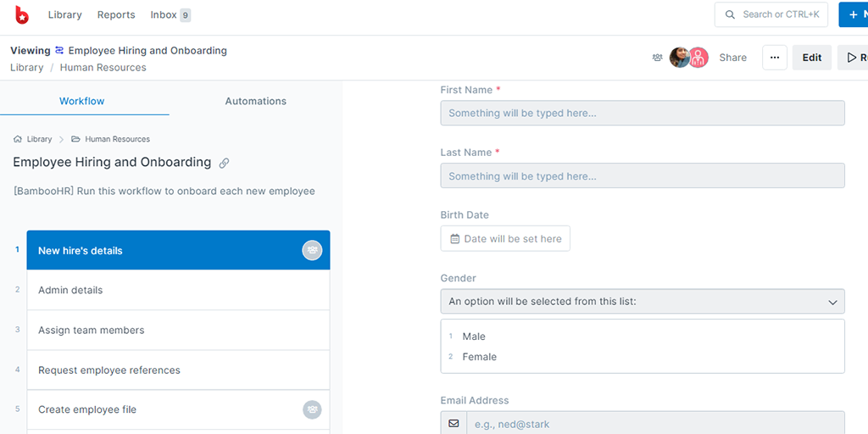Image resolution: width=868 pixels, height=434 pixels.
Task: Switch to the Workflow tab
Action: click(x=82, y=102)
